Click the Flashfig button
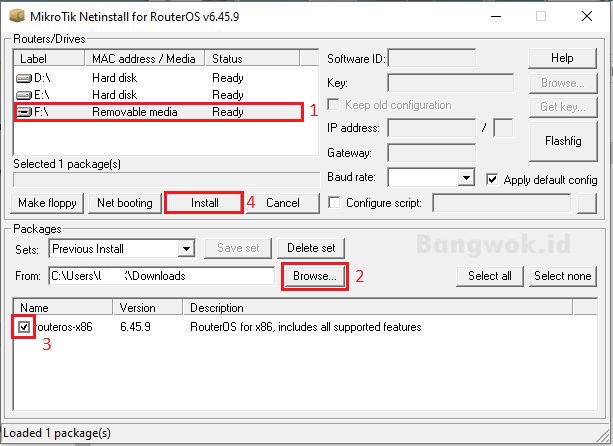 point(563,141)
